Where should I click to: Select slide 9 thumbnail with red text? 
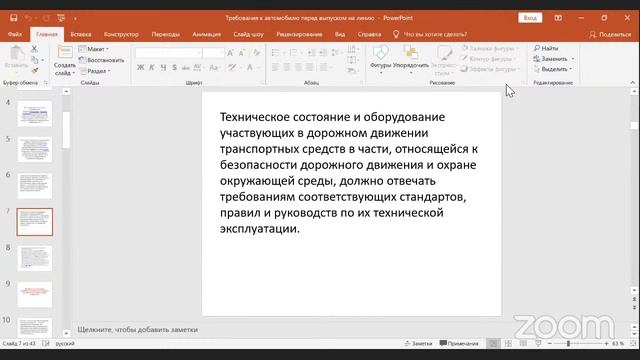pyautogui.click(x=35, y=294)
